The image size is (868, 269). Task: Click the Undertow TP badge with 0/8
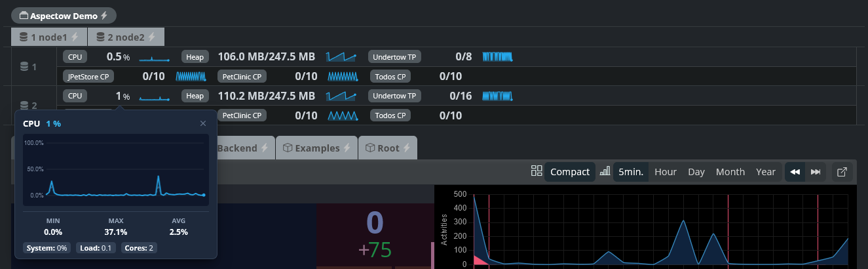394,57
